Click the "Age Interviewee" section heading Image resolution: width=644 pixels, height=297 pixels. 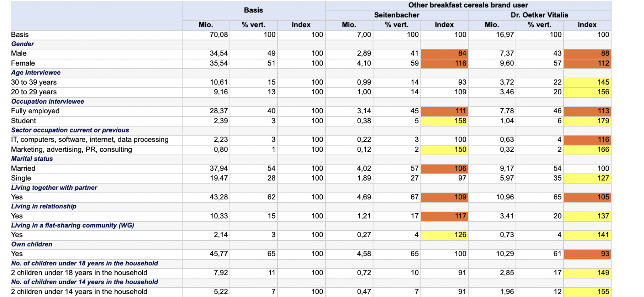pos(36,73)
